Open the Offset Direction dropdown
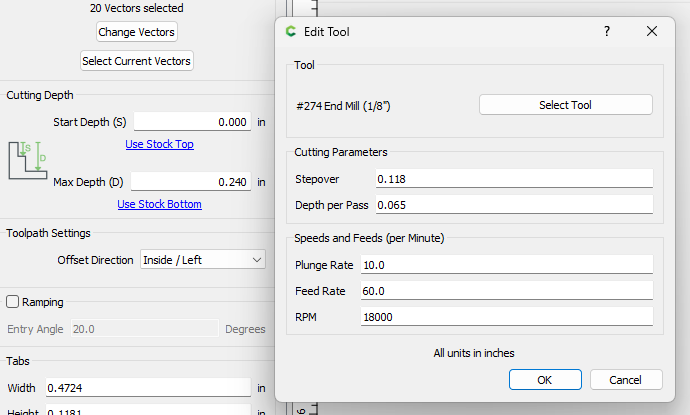The height and width of the screenshot is (415, 690). point(203,260)
